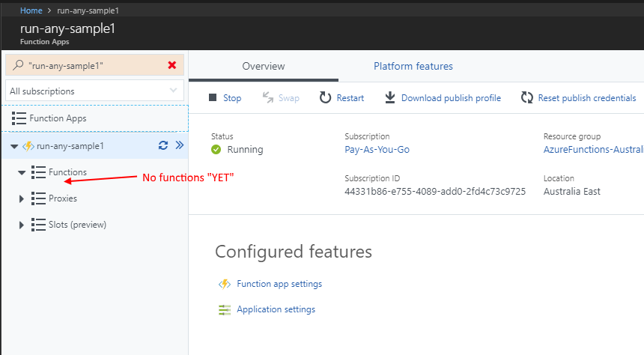Open Function app settings link

(x=279, y=284)
